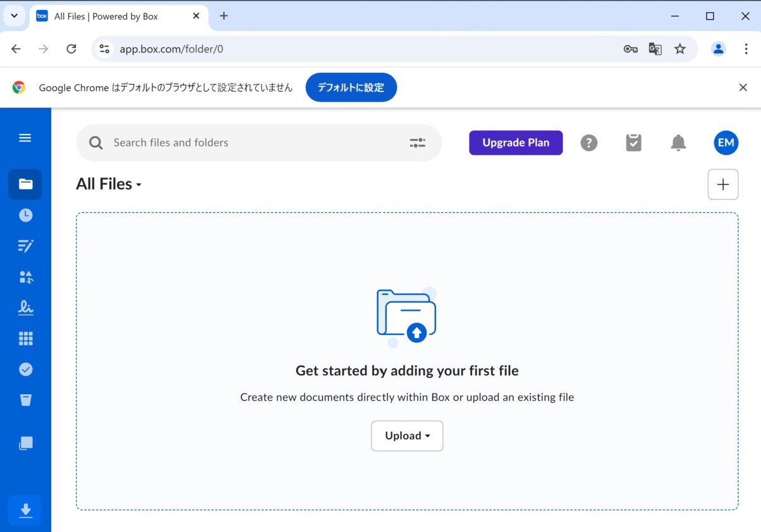Select the All Files tab in Chrome
This screenshot has height=532, width=761.
pos(106,16)
